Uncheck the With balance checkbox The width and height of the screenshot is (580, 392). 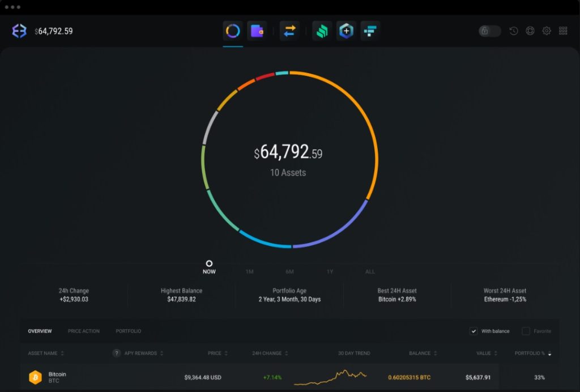[474, 331]
